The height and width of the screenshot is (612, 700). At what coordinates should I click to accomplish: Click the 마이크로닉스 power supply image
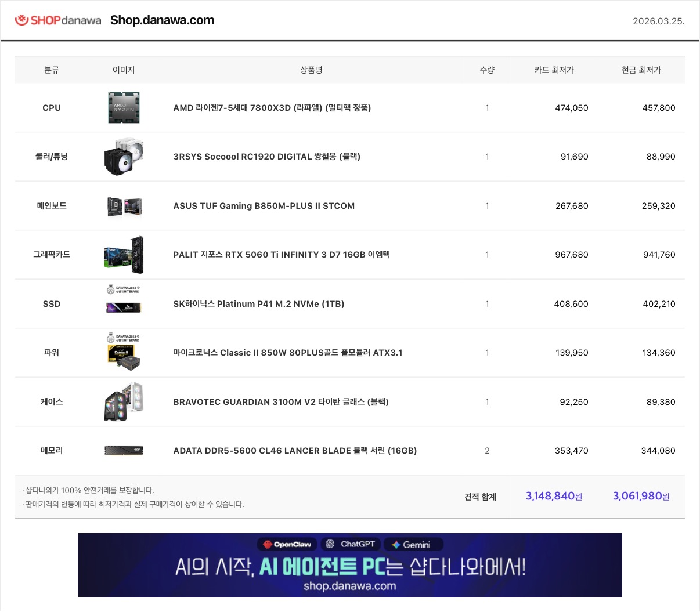click(x=124, y=352)
